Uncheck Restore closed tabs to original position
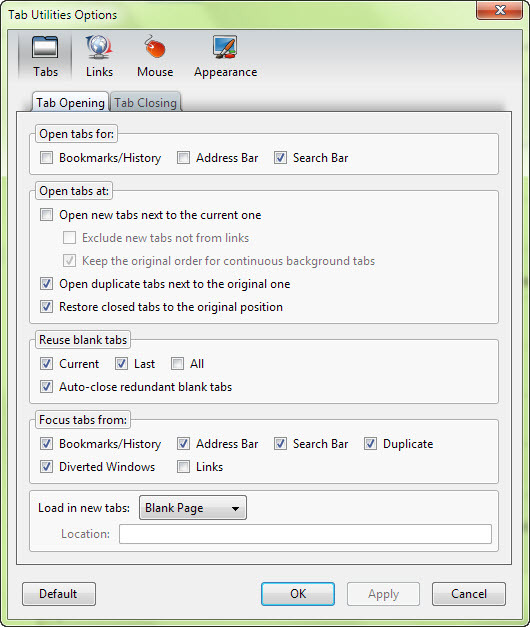Screen dimensions: 530x627 click(46, 307)
